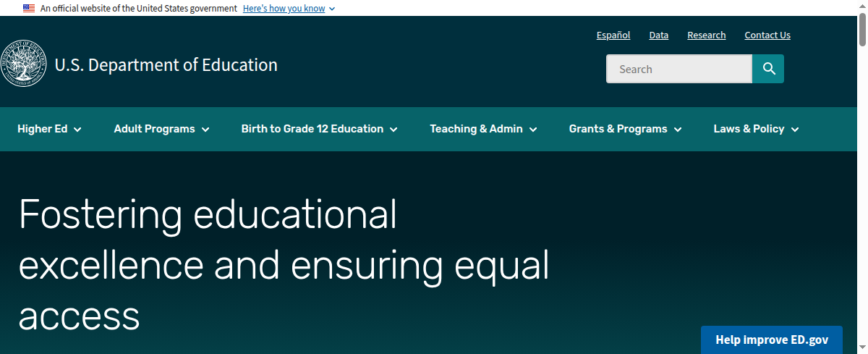Expand the "Here's how you know" banner
Viewport: 868px width, 354px height.
pyautogui.click(x=289, y=9)
